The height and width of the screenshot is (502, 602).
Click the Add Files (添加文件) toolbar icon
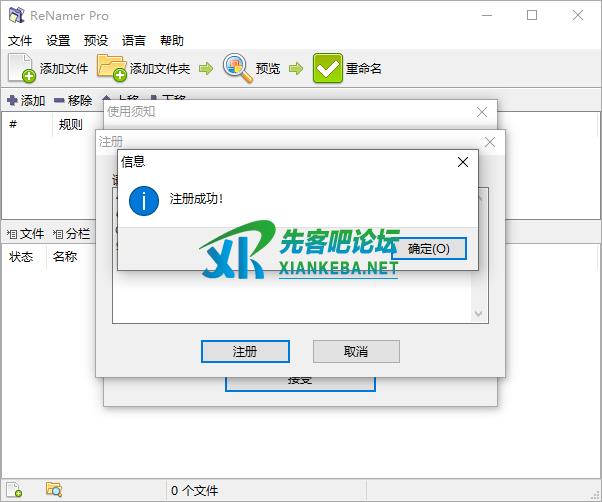click(22, 68)
